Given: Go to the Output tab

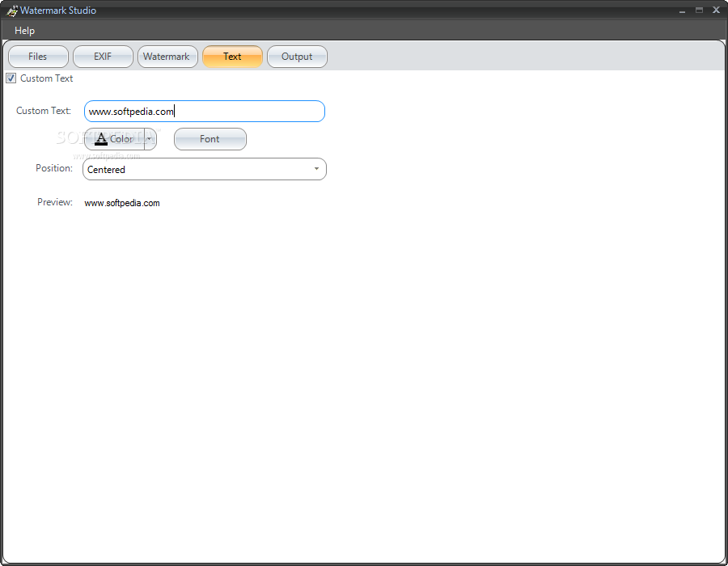Looking at the screenshot, I should (297, 57).
